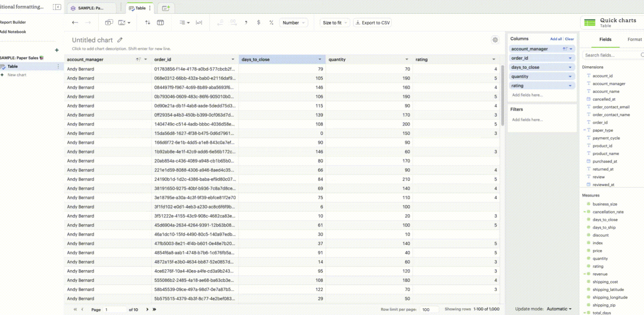Expand the Size to fit dropdown
The image size is (644, 315).
click(334, 22)
